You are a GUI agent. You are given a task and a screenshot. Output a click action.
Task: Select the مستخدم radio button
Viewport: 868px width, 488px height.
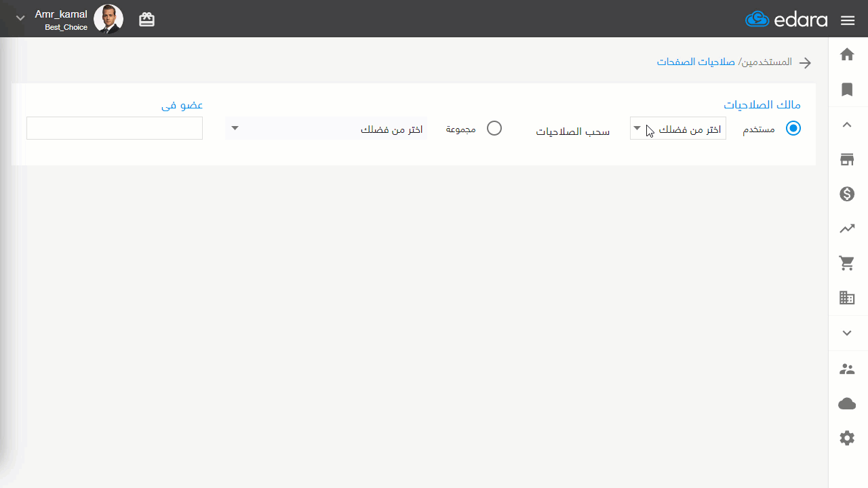793,128
